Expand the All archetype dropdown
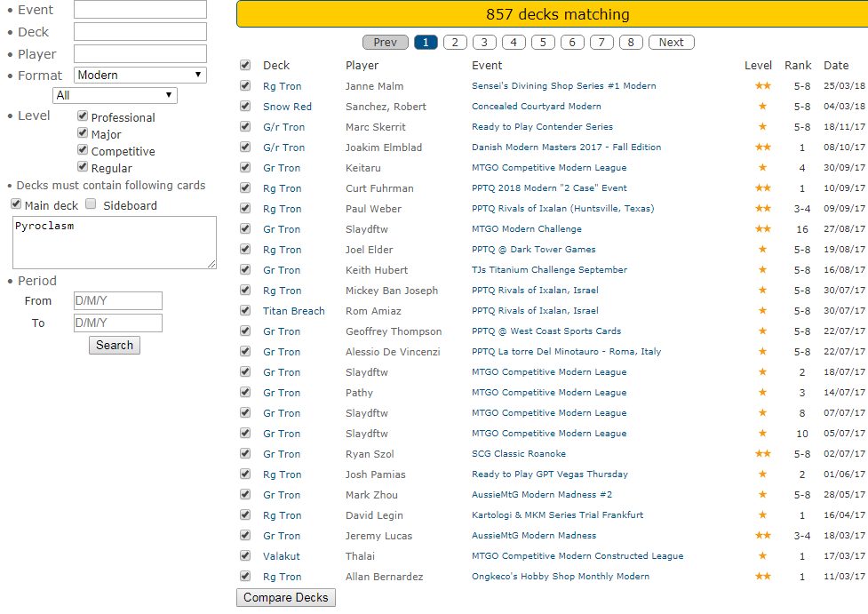Viewport: 868px width, 614px height. pyautogui.click(x=115, y=95)
